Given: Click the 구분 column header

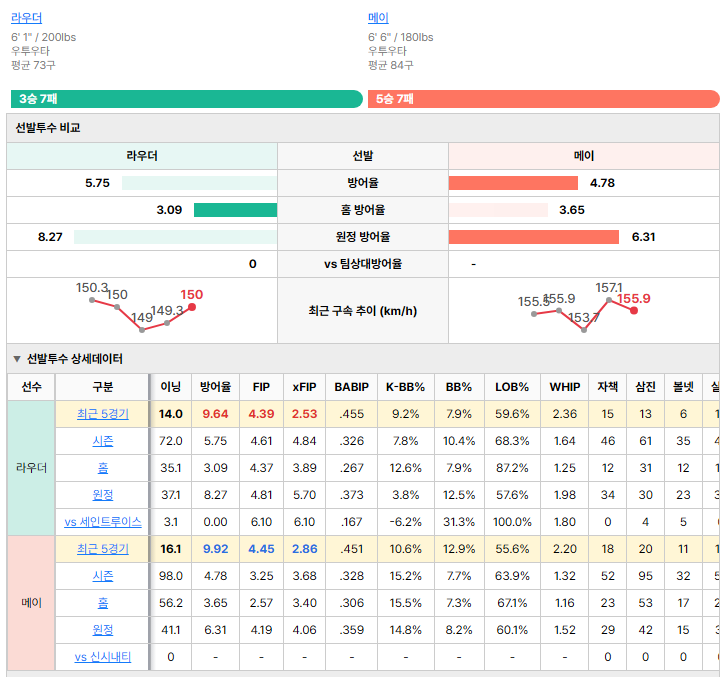Looking at the screenshot, I should pyautogui.click(x=103, y=387).
